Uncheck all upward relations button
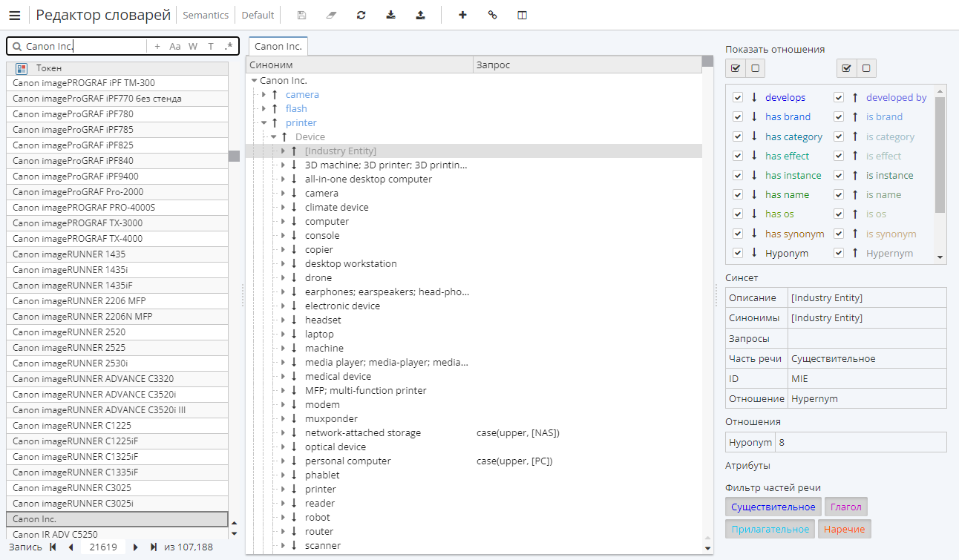The height and width of the screenshot is (560, 959). click(x=866, y=68)
